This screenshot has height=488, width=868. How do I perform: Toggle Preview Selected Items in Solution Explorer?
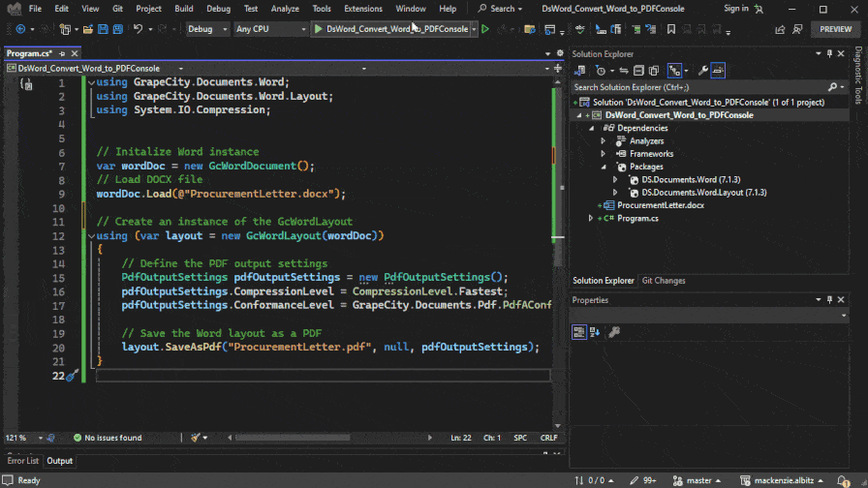719,71
